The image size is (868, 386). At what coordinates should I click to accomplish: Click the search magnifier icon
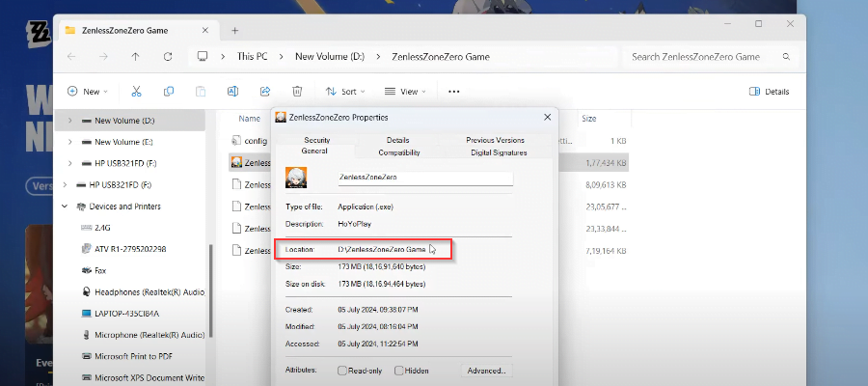coord(786,57)
